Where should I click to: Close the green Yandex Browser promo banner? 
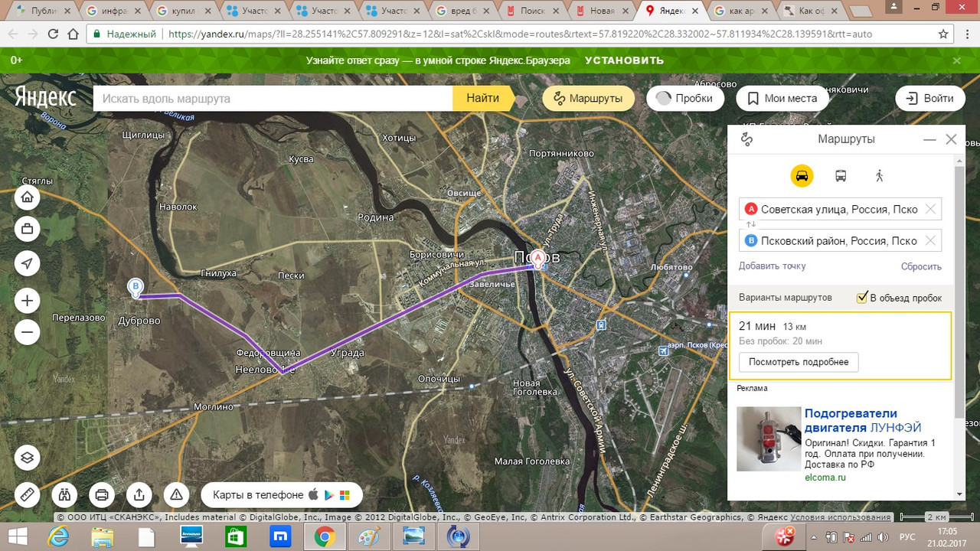tap(956, 60)
